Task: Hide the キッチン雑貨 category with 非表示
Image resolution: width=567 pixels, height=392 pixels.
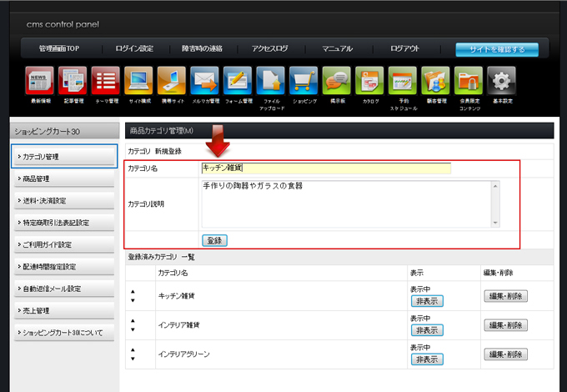Action: (426, 301)
